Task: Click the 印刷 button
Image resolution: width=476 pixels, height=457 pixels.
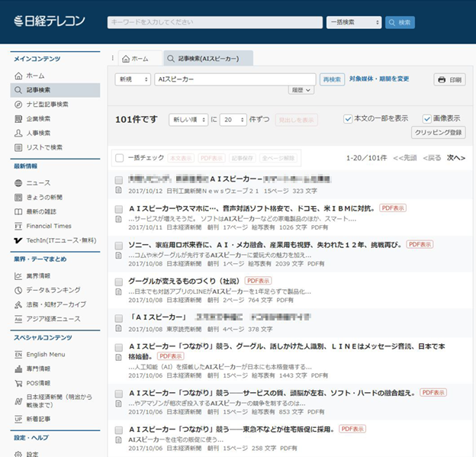Action: pos(449,79)
